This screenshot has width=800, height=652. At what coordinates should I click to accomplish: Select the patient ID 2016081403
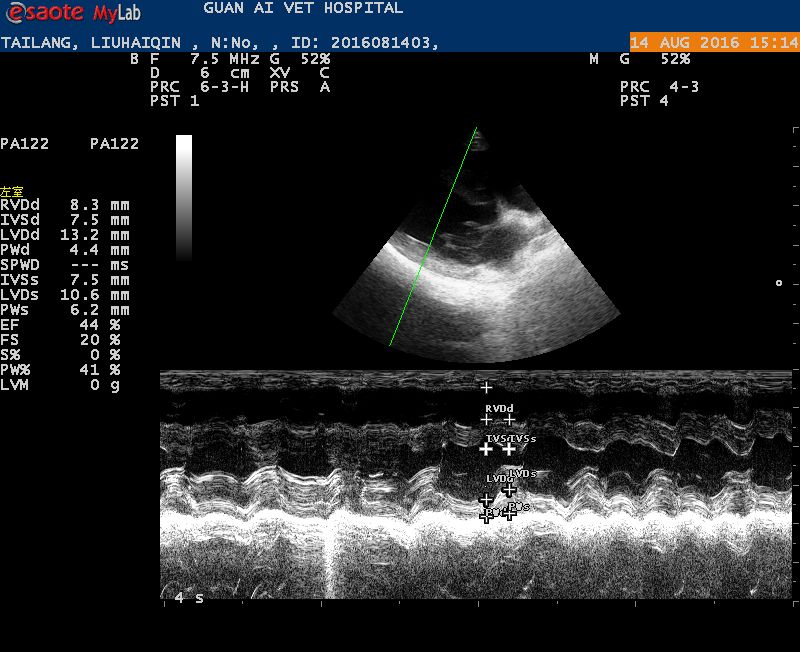(381, 43)
